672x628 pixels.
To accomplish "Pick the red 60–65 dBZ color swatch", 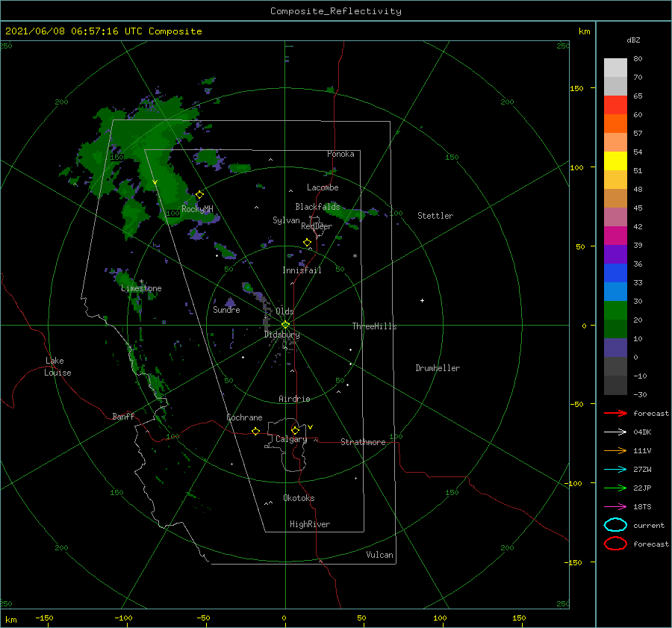I will coord(615,105).
